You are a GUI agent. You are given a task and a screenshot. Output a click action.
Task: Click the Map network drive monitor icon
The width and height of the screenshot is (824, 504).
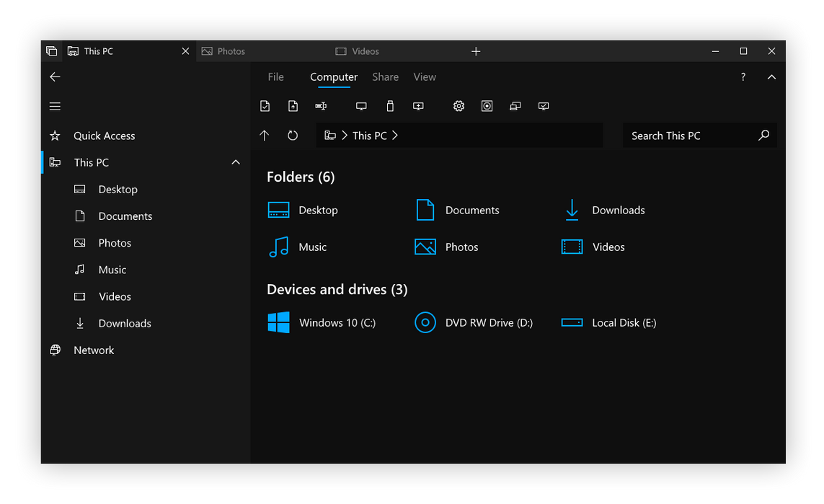point(360,105)
